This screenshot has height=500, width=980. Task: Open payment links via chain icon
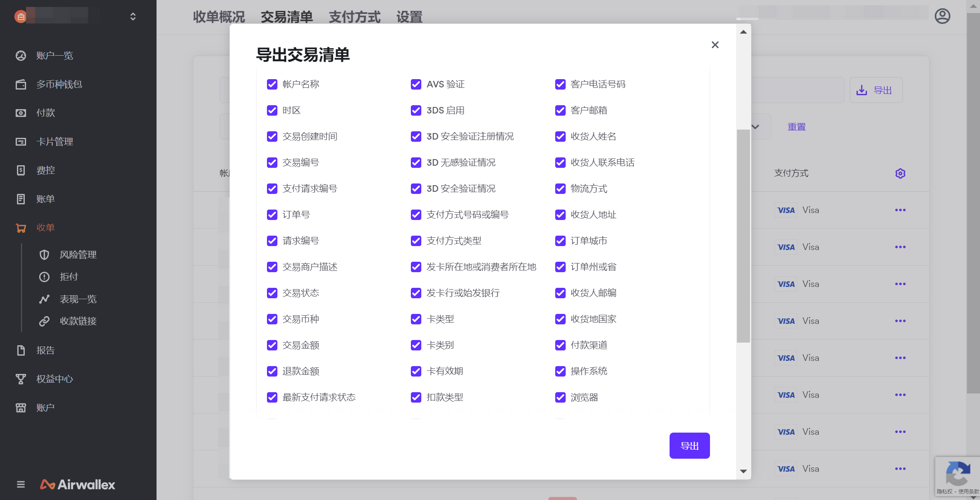[x=44, y=321]
